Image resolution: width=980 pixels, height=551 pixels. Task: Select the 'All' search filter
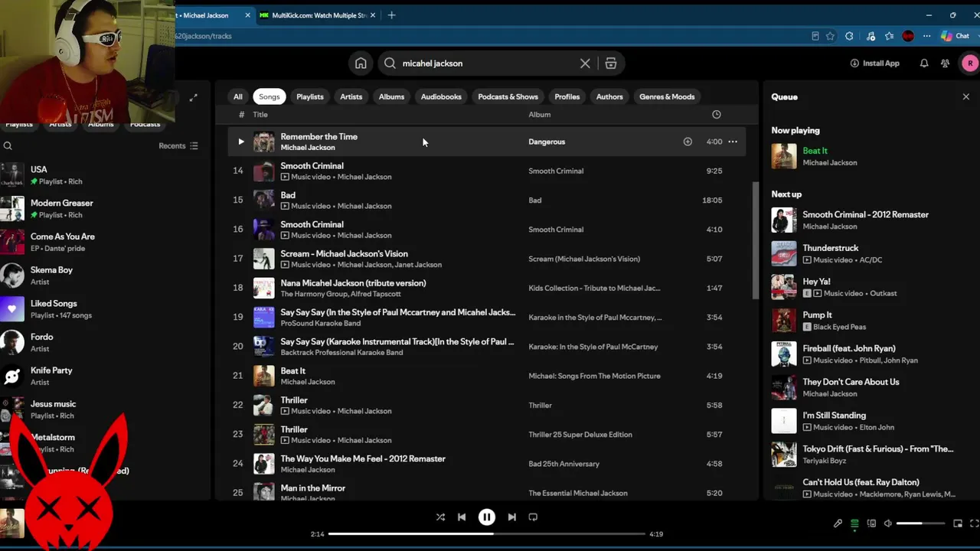tap(238, 97)
